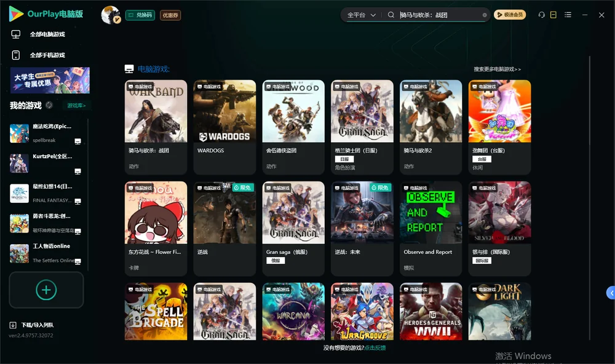Open the user avatar profile
The width and height of the screenshot is (615, 364).
click(x=111, y=15)
